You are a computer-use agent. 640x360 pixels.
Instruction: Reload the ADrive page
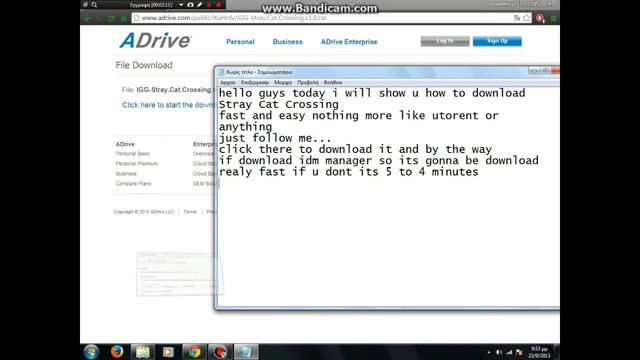(x=111, y=18)
